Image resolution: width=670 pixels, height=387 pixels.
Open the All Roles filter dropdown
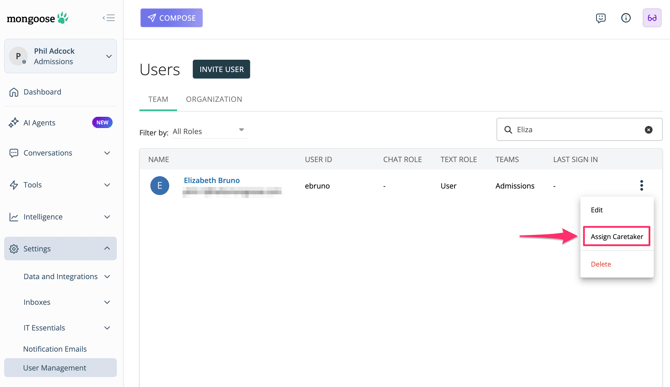(x=209, y=131)
